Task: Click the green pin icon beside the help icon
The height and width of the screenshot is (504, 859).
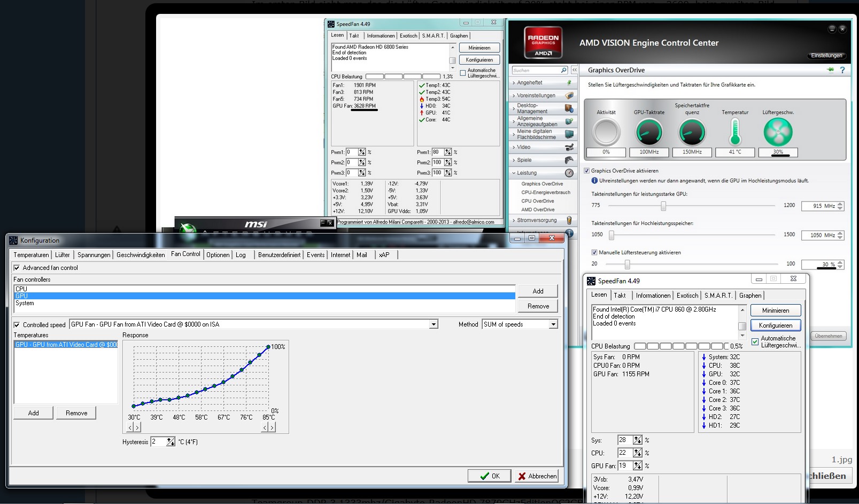Action: [830, 69]
